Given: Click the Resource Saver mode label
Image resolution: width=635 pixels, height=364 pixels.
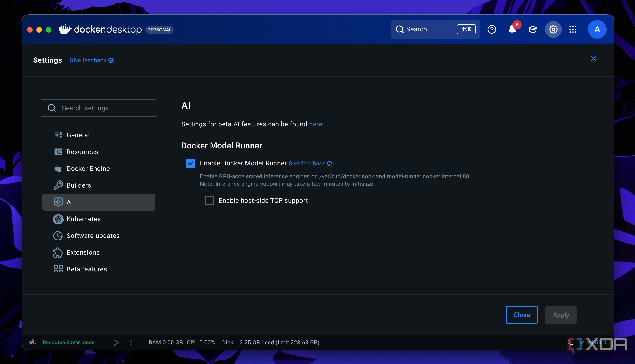Looking at the screenshot, I should pos(69,343).
